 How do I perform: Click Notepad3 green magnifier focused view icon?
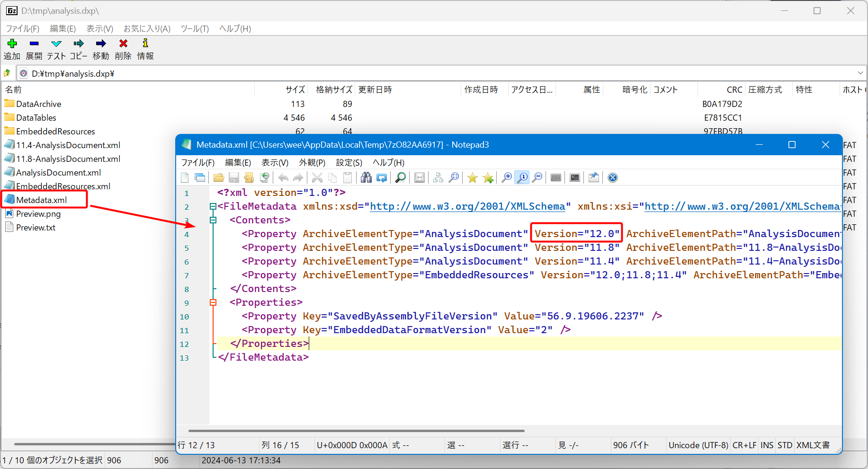pyautogui.click(x=401, y=177)
